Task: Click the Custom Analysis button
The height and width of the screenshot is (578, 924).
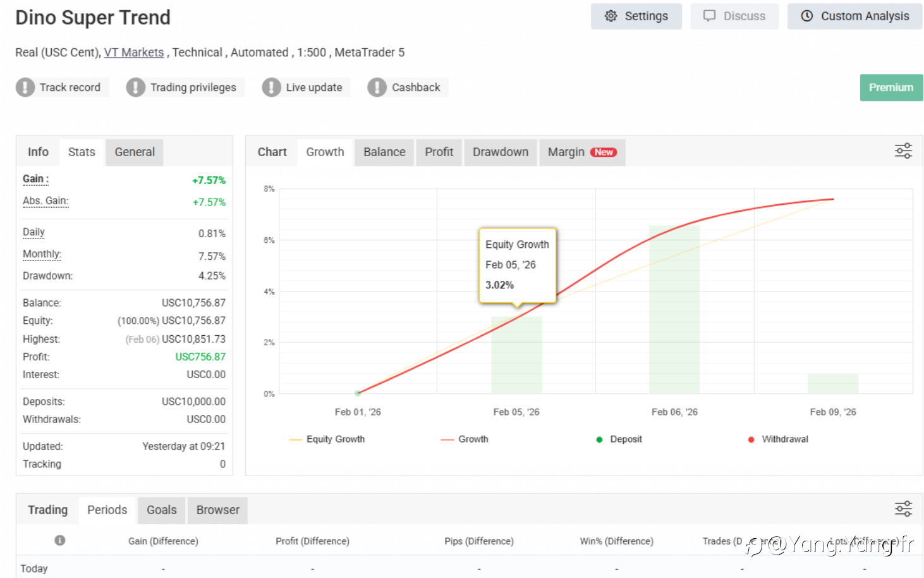Action: (854, 16)
